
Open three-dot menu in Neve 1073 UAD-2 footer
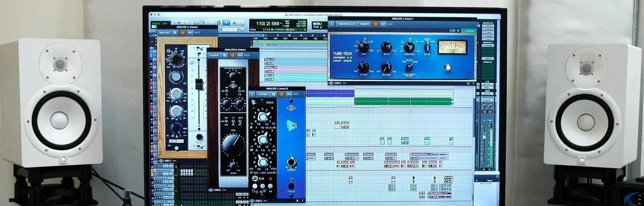pos(174,161)
